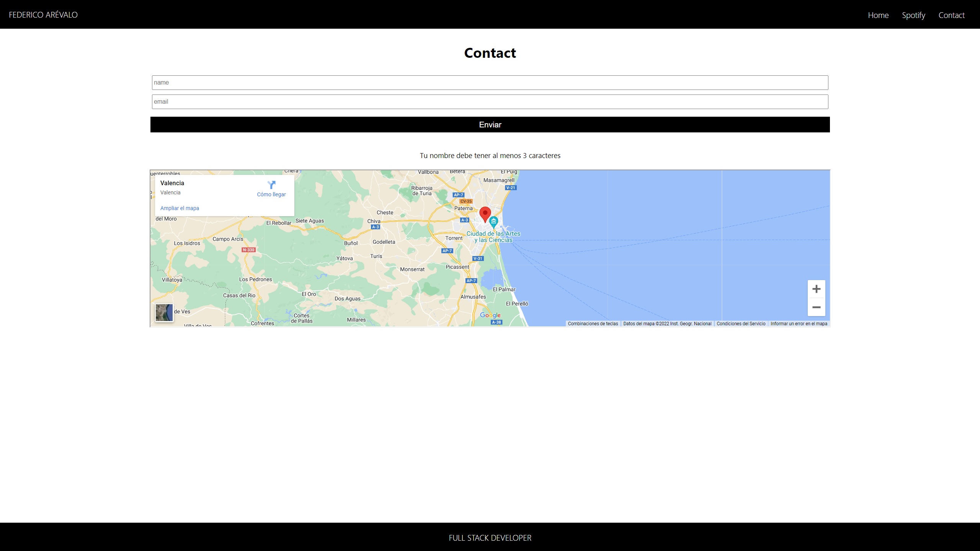The width and height of the screenshot is (980, 551).
Task: Click the Cómo llegar directions link
Action: pyautogui.click(x=271, y=194)
